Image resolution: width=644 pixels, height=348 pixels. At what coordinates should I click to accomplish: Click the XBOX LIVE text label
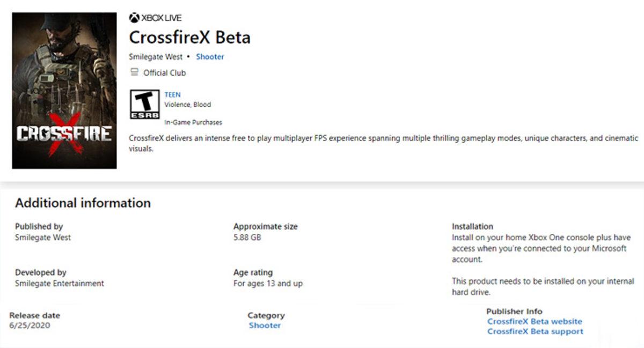[162, 18]
